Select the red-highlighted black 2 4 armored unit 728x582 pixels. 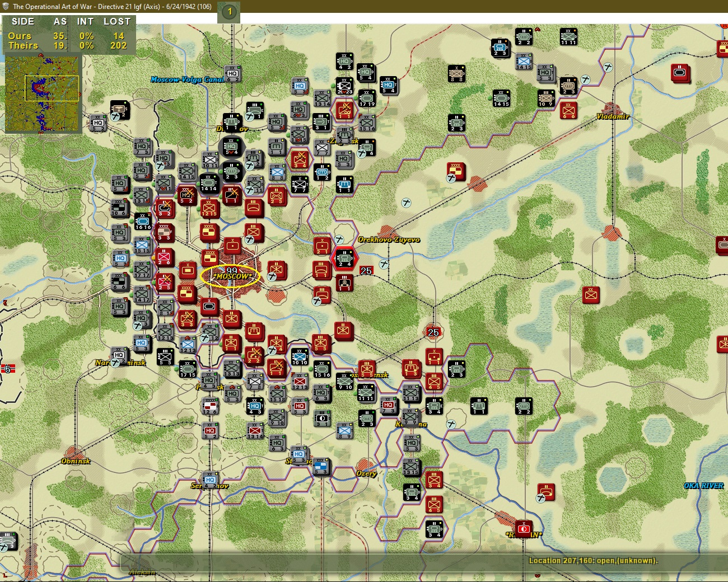[344, 259]
